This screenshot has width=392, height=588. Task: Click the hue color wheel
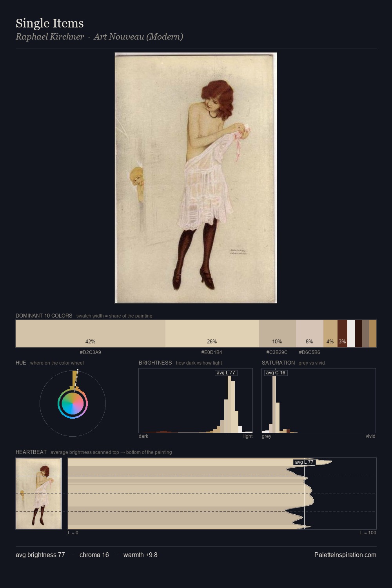[73, 403]
